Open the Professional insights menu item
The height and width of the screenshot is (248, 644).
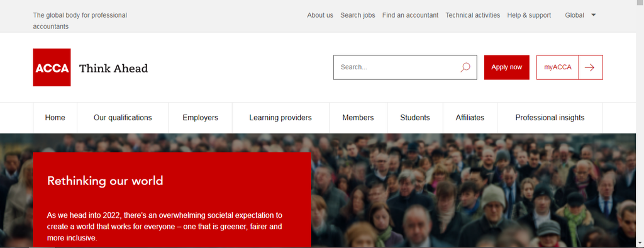(x=550, y=118)
